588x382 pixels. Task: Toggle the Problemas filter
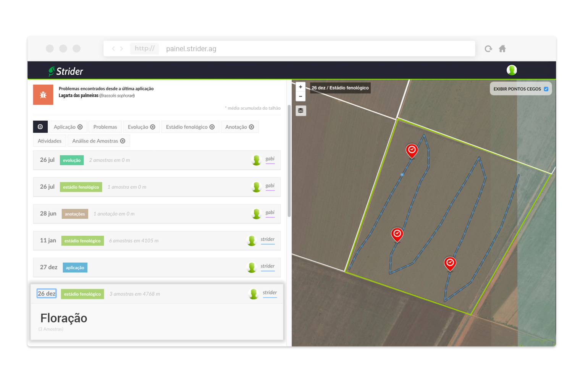[x=105, y=127]
